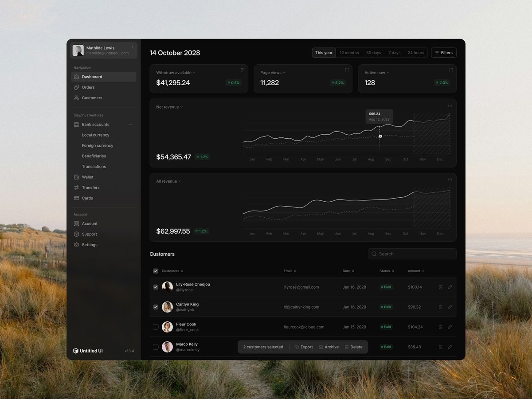Click the Bank accounts building icon

[77, 125]
